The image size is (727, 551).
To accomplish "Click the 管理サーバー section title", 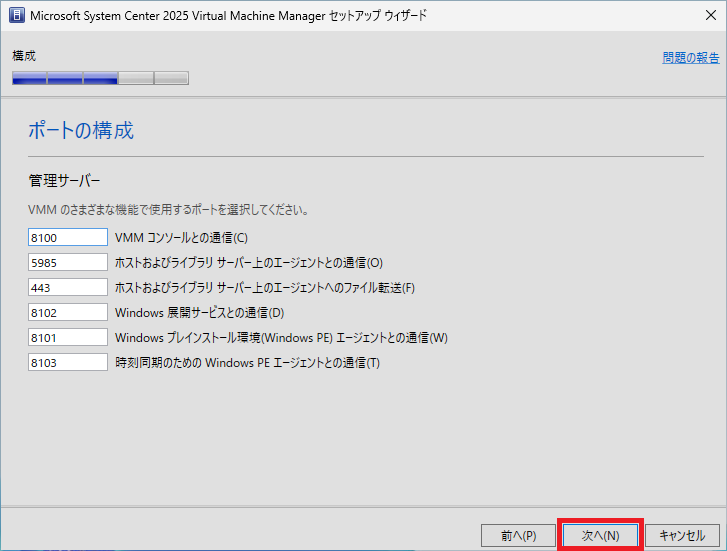I will [x=64, y=180].
